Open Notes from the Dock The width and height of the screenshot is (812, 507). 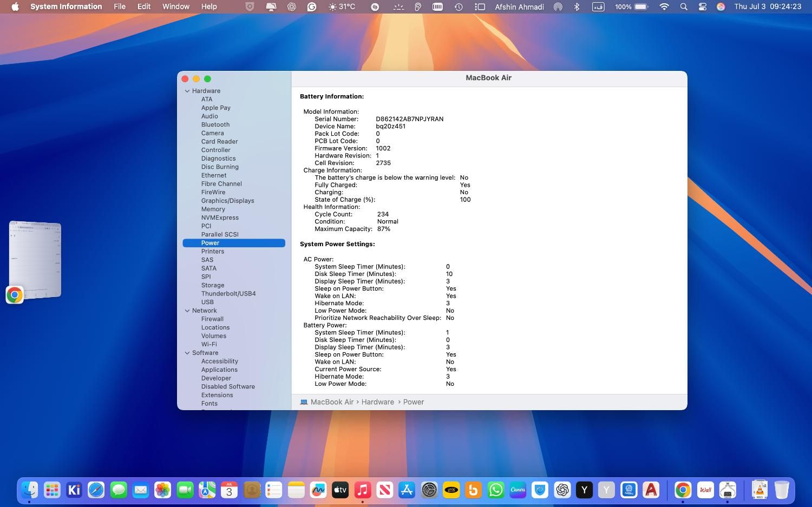point(296,490)
